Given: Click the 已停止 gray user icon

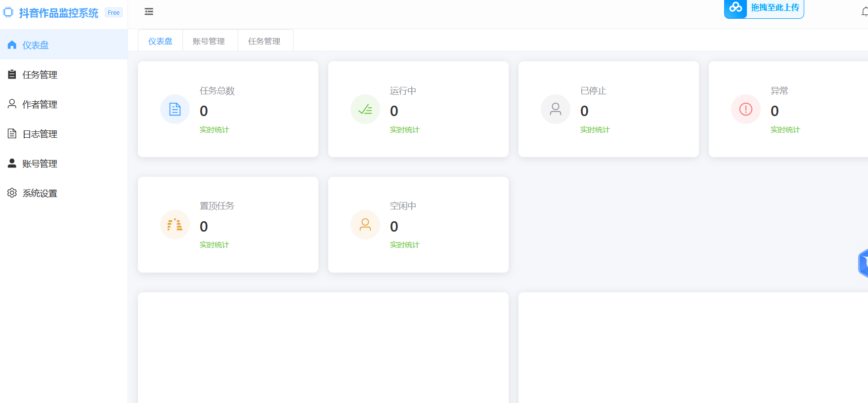Looking at the screenshot, I should click(x=556, y=109).
